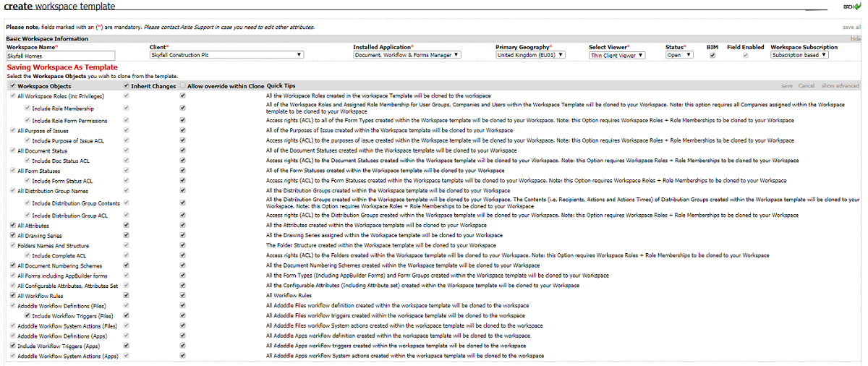This screenshot has height=366, width=868.
Task: Toggle Inherit Changes for All Attributes row
Action: pos(127,226)
